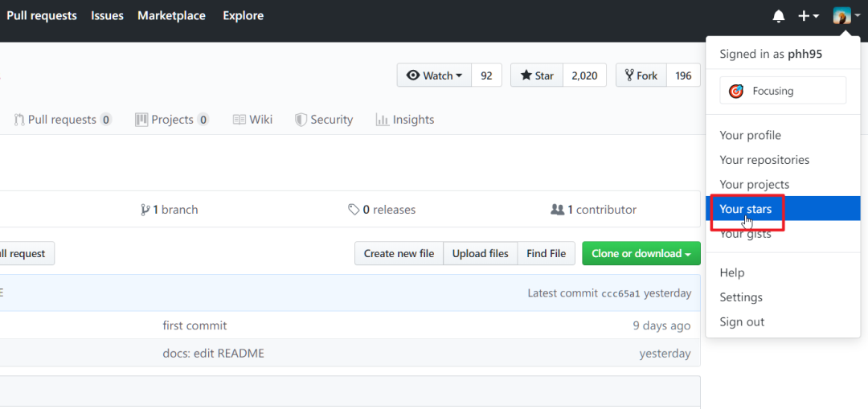Screen dimensions: 868x409
Task: Click the 'yesterday' latest commit timestamp
Action: click(667, 293)
